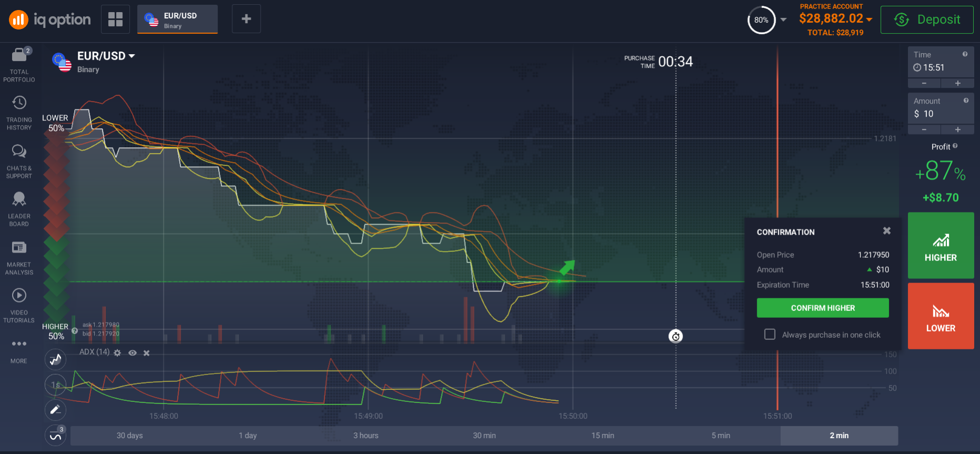
Task: Click the Open Price value 1.217950
Action: point(873,255)
